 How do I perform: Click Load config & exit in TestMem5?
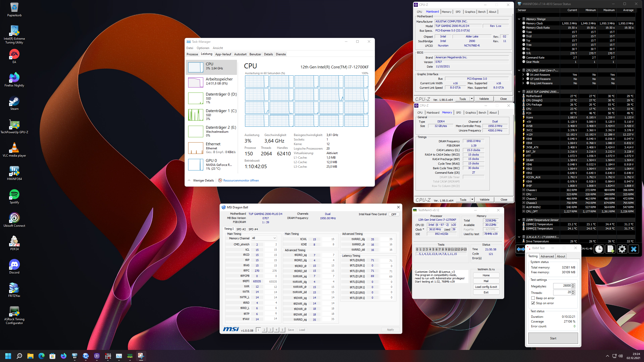click(486, 287)
